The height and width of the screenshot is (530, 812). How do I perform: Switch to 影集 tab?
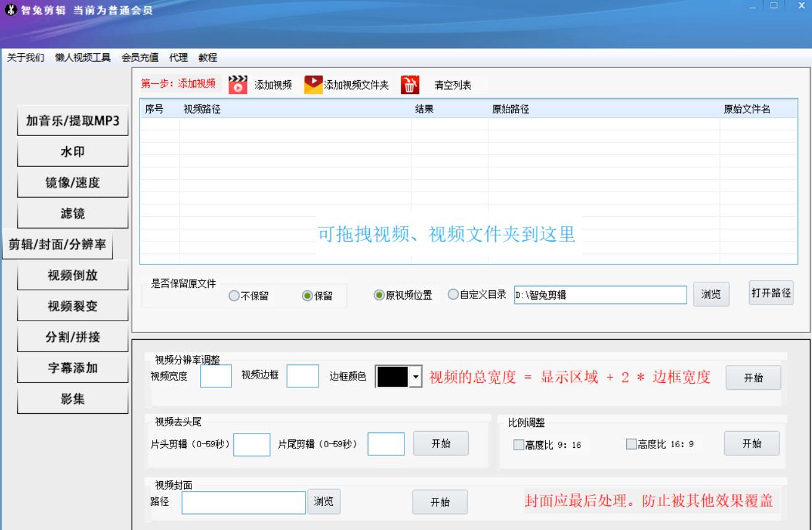72,399
